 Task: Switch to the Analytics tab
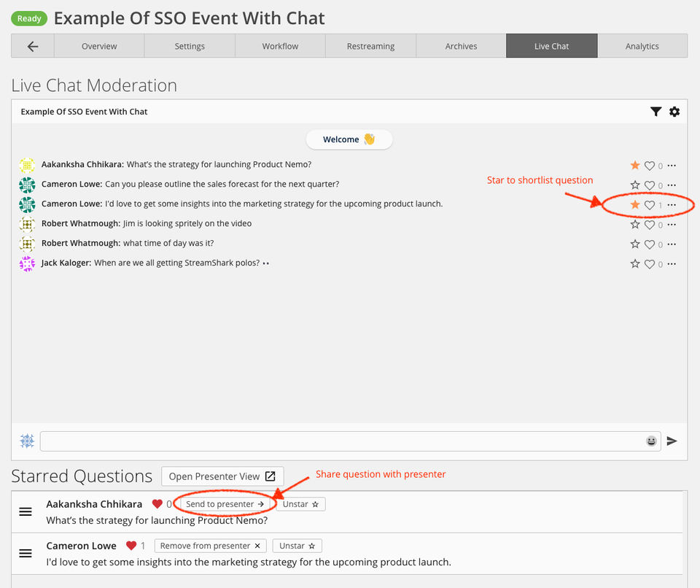[642, 46]
